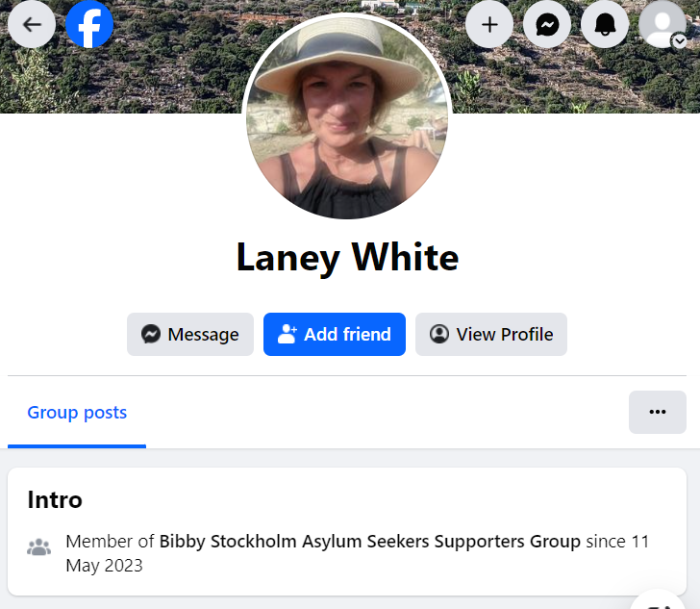The height and width of the screenshot is (609, 700).
Task: Open Facebook home via the logo
Action: [x=89, y=24]
